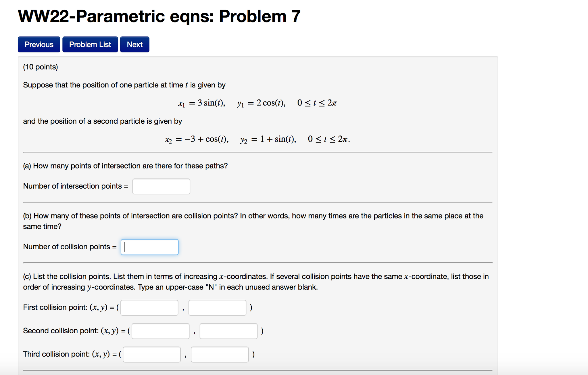Click the page heading "WW22-Parametric eqns: Problem 7"

click(159, 16)
